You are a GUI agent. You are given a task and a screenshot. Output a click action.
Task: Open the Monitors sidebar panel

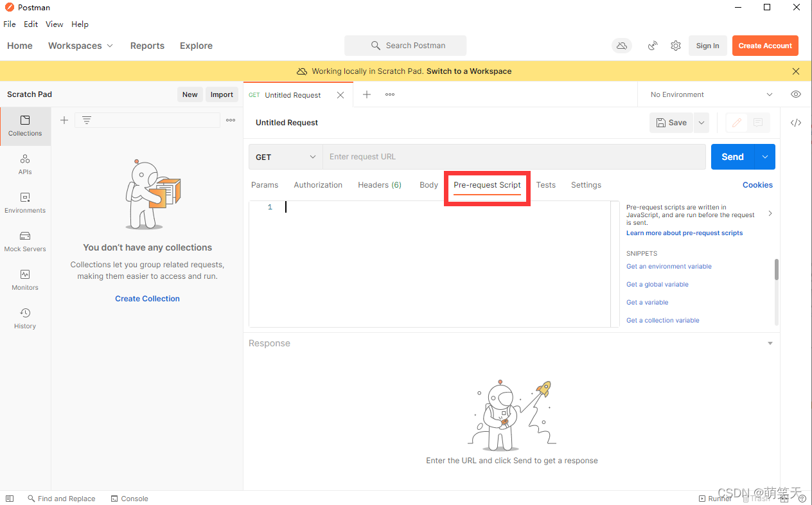coord(25,280)
